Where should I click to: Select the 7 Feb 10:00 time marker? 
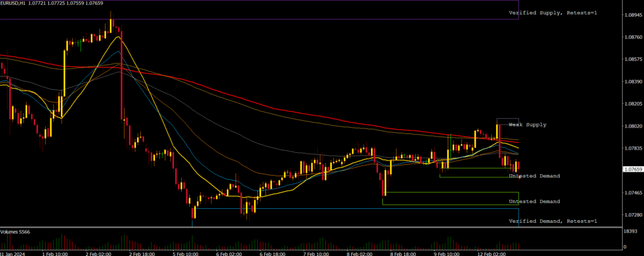(316, 253)
